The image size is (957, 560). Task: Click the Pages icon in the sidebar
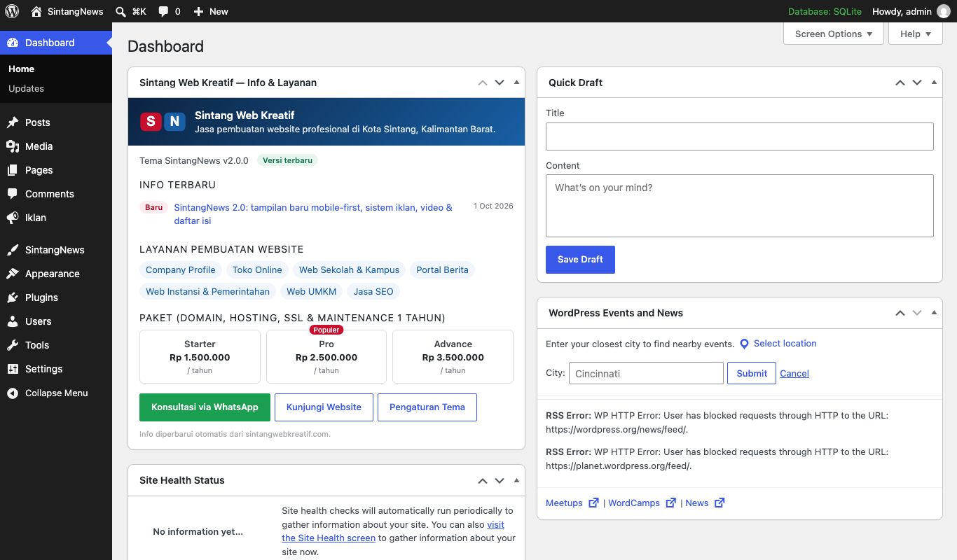coord(13,170)
